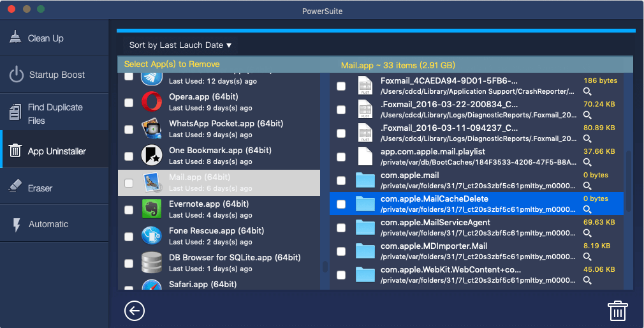Viewport: 644px width, 328px height.
Task: Select the .Foxmail_2016-03-22-200834_C... file name
Action: tap(449, 104)
